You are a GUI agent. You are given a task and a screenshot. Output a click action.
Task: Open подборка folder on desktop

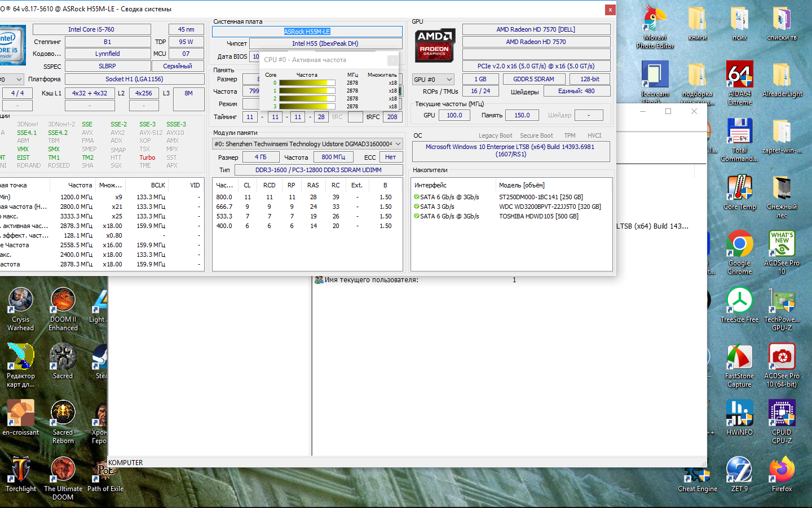click(698, 83)
